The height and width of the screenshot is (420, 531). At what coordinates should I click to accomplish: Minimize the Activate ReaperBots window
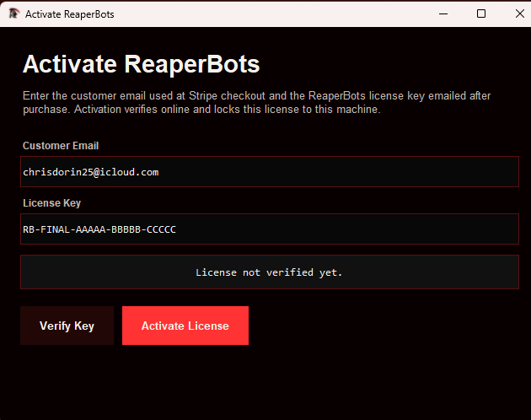[x=443, y=13]
